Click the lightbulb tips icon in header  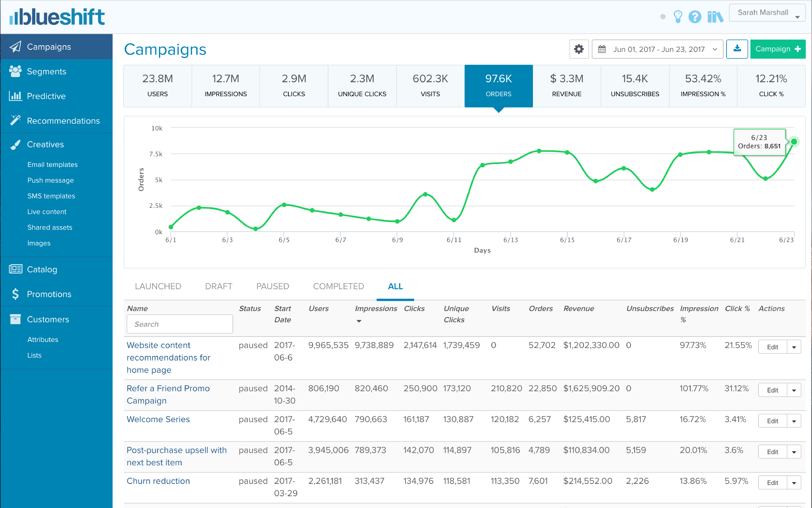tap(678, 17)
